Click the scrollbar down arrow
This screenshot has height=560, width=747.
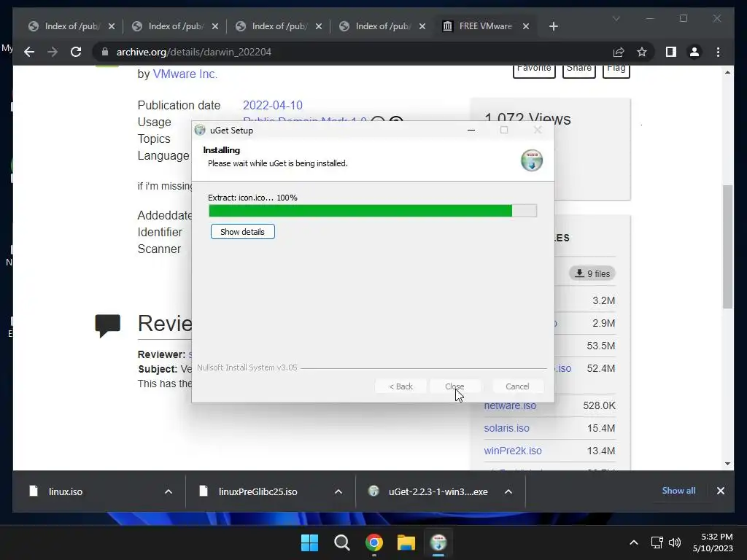point(727,463)
